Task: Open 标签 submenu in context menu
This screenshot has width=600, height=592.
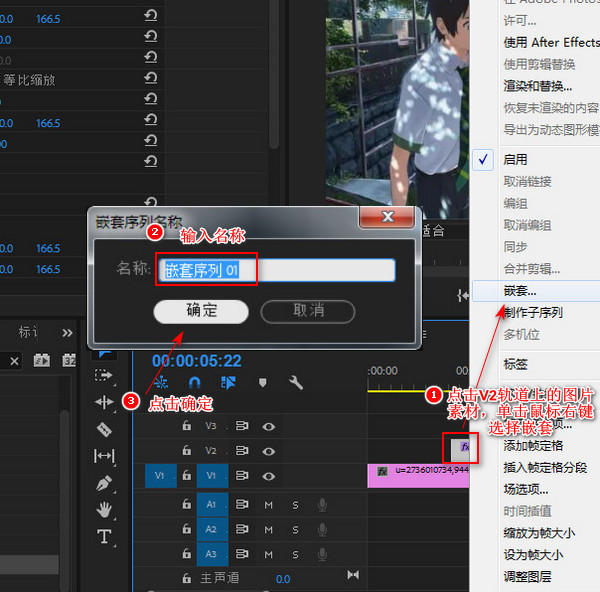Action: pyautogui.click(x=515, y=364)
